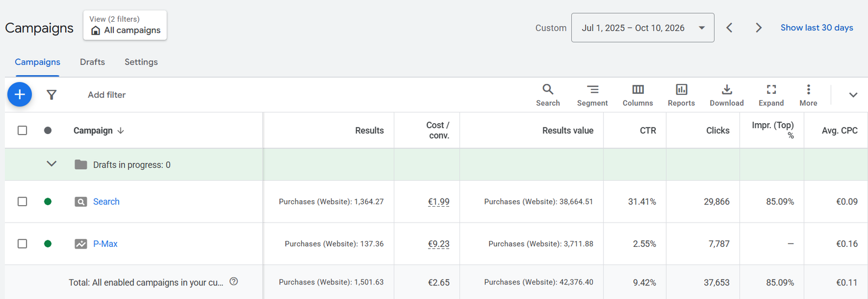Switch to the Campaigns tab
868x299 pixels.
coord(37,62)
